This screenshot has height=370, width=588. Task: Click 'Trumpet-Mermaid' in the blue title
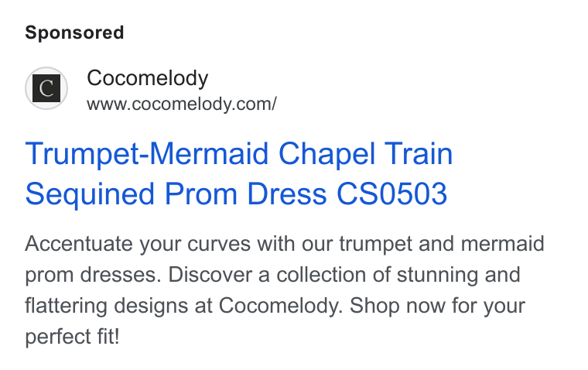click(x=147, y=154)
